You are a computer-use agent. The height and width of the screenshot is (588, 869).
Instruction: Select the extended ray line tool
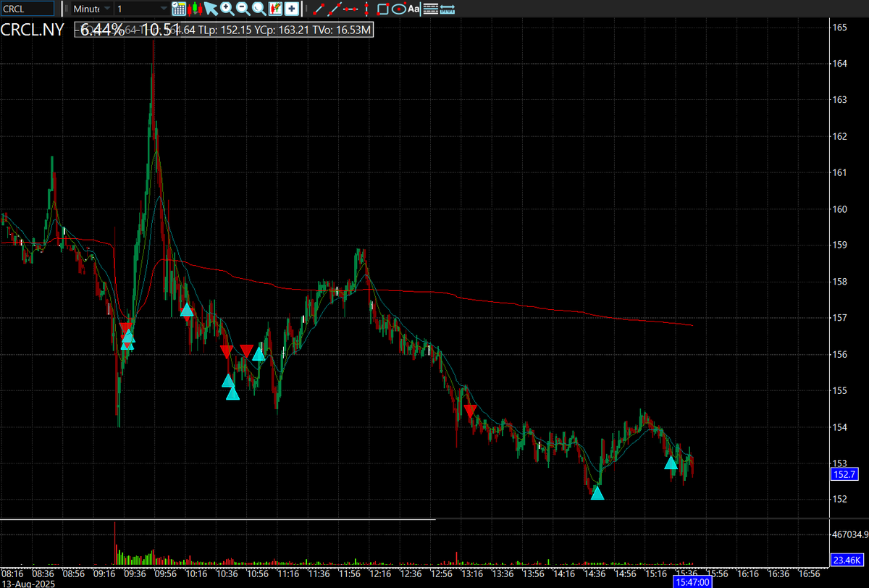[x=333, y=9]
